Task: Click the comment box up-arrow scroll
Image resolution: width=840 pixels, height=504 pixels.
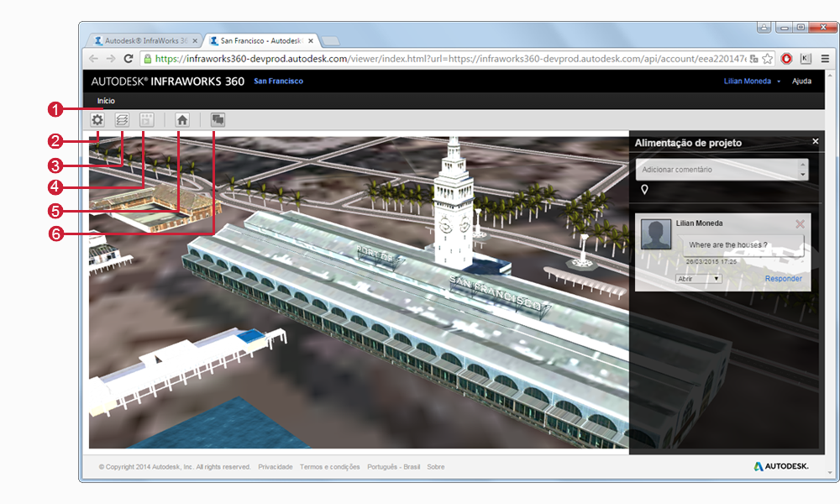Action: (x=802, y=163)
